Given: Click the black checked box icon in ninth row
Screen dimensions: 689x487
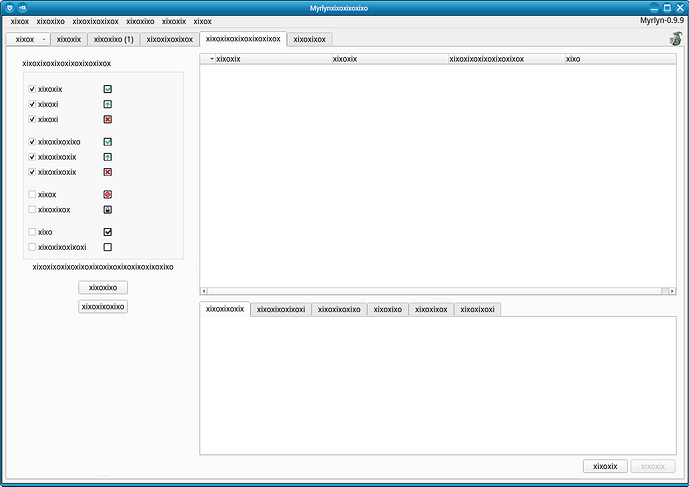Looking at the screenshot, I should 107,232.
